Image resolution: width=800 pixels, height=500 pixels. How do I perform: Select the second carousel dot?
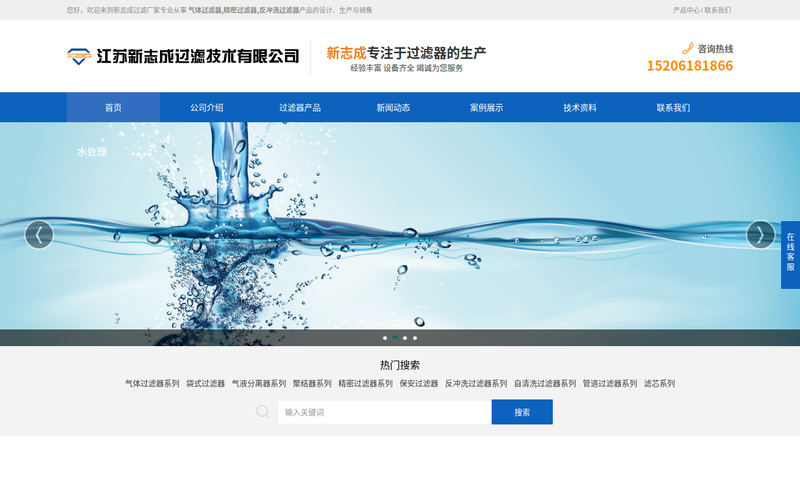[395, 338]
